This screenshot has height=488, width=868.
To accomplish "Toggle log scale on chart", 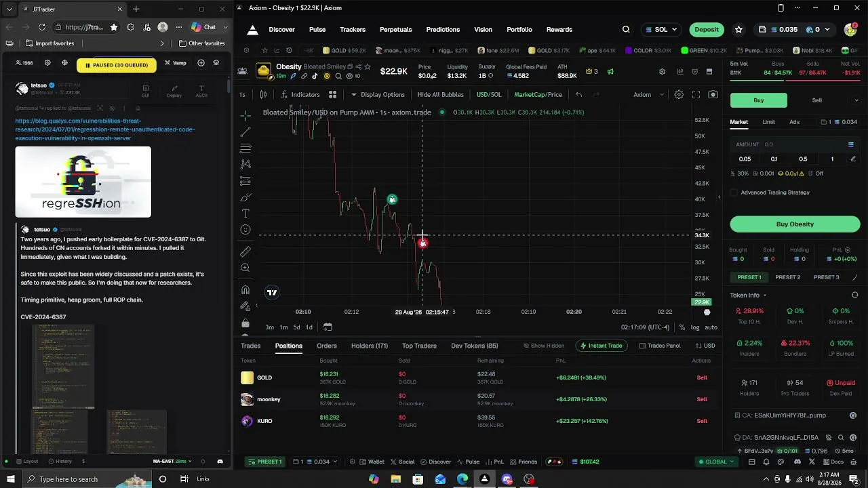I will pyautogui.click(x=695, y=327).
